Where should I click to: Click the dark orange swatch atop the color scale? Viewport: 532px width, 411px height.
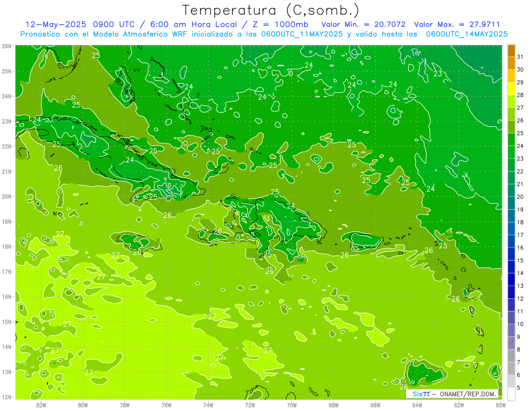pos(511,50)
